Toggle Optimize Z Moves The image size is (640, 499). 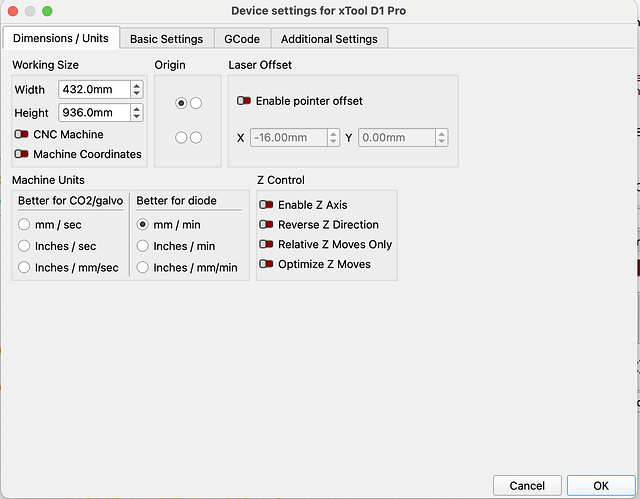pyautogui.click(x=266, y=264)
